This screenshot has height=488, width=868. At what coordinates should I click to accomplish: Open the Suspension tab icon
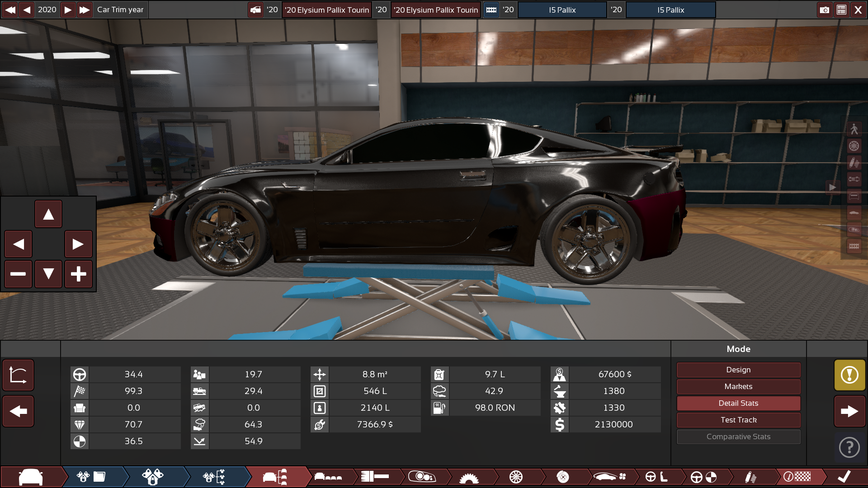750,477
